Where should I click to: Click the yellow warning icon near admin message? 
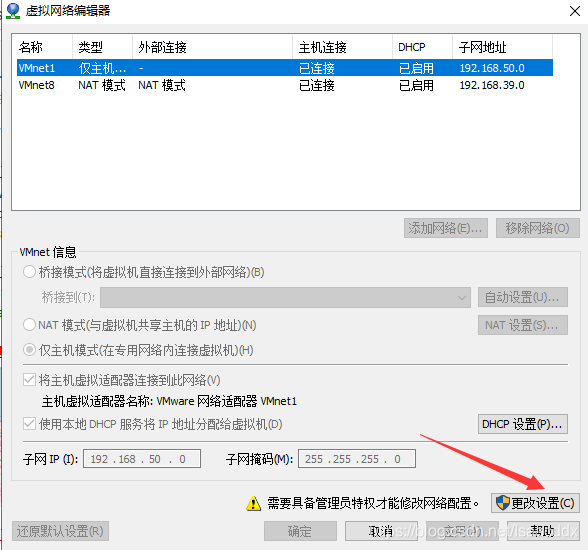point(254,503)
